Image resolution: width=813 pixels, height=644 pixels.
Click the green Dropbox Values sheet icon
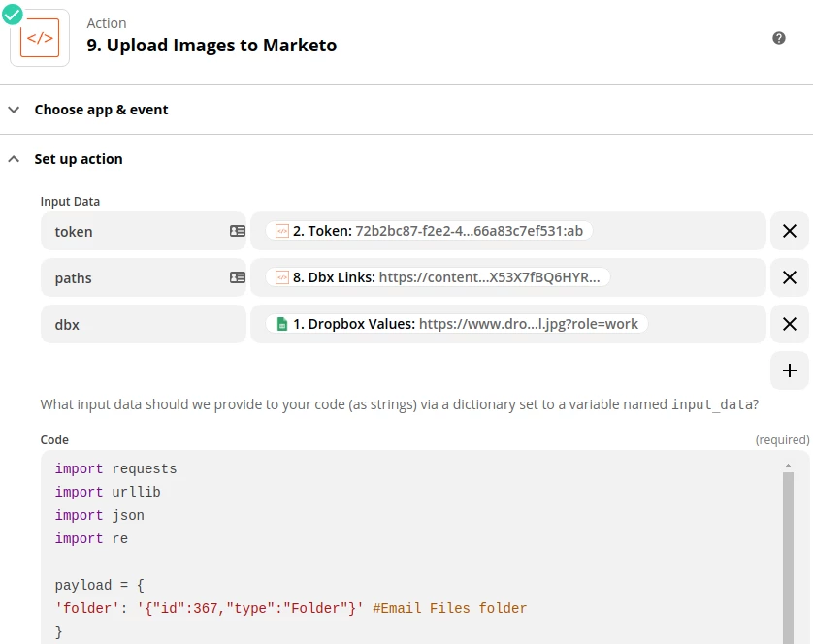282,324
